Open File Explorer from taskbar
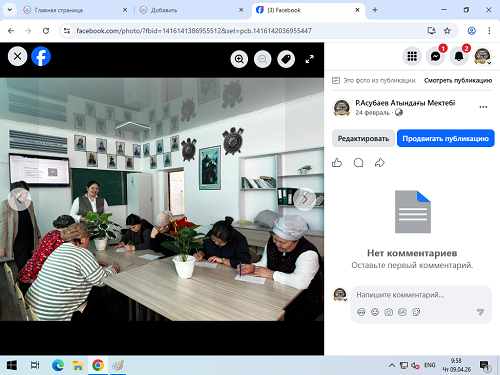Viewport: 500px width, 375px height. [78, 365]
